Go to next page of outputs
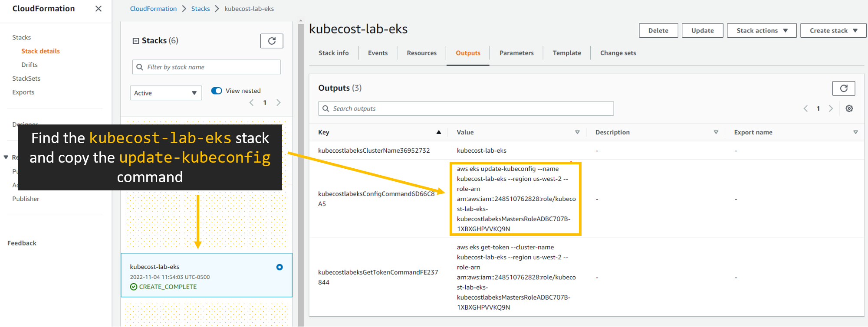868x327 pixels. pos(831,108)
